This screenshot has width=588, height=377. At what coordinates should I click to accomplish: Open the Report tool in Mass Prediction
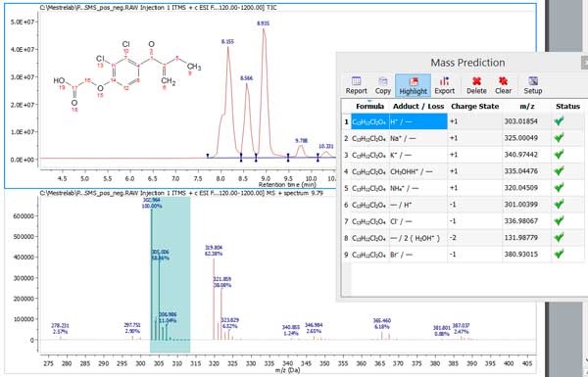pos(357,85)
